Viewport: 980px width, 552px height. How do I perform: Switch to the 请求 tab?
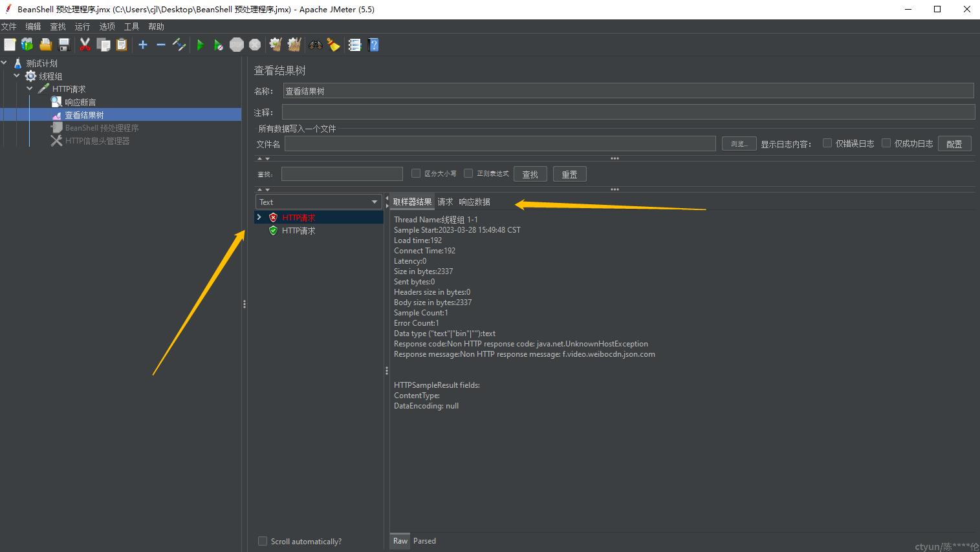445,202
